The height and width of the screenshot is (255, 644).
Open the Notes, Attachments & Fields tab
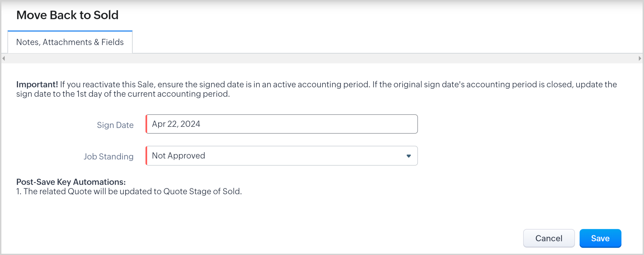[70, 42]
